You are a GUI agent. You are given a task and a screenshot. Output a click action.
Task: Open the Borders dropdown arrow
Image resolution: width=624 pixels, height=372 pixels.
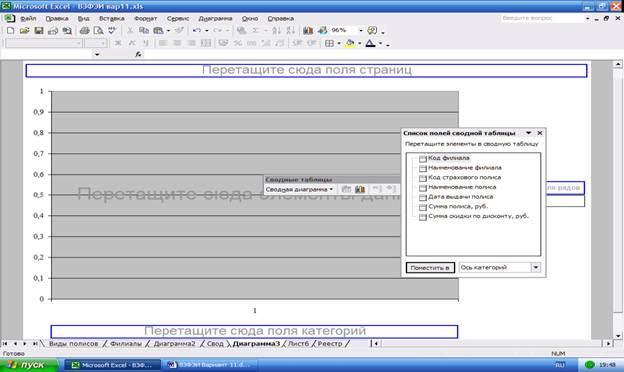pyautogui.click(x=339, y=43)
